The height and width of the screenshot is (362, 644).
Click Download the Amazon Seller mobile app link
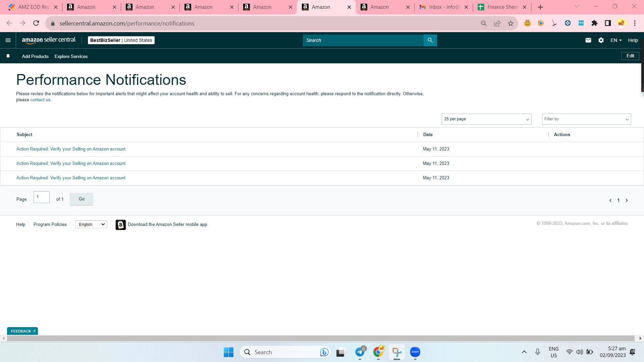[x=167, y=225]
